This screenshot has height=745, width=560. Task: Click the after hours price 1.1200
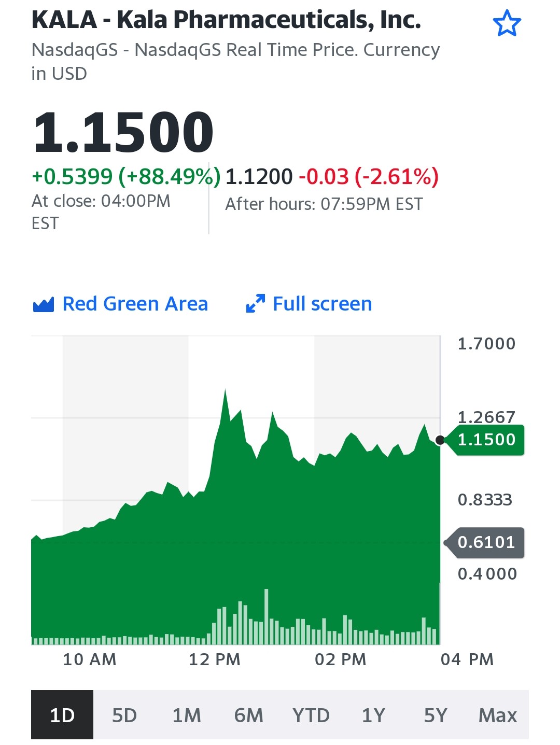pyautogui.click(x=259, y=177)
